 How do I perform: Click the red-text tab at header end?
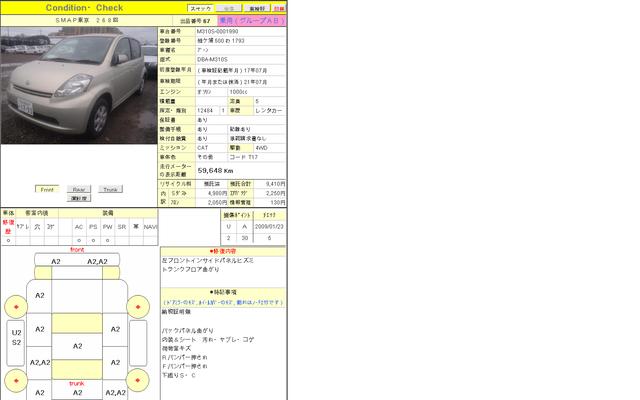tap(279, 8)
